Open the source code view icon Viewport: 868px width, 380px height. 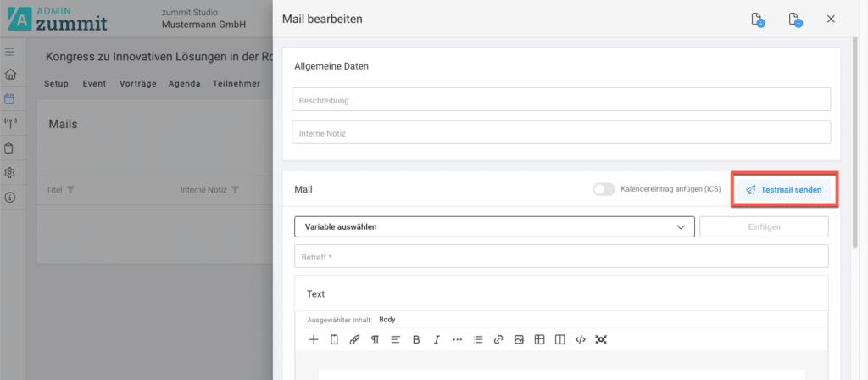click(x=581, y=339)
